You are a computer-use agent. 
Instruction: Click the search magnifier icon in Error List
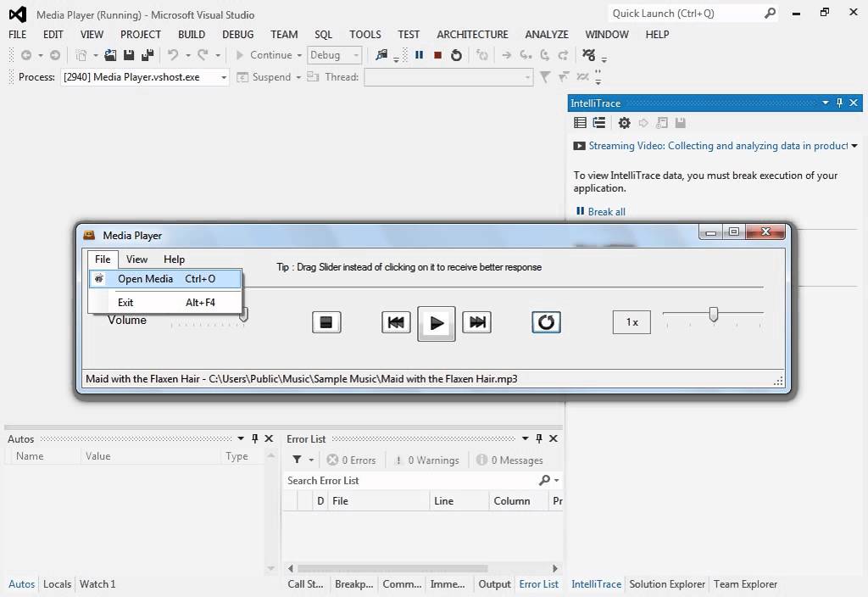[545, 480]
